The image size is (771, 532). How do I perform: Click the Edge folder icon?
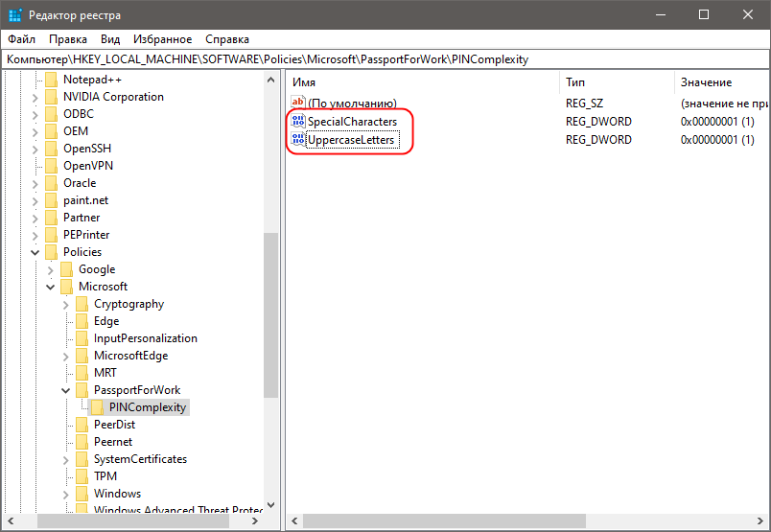[x=82, y=321]
